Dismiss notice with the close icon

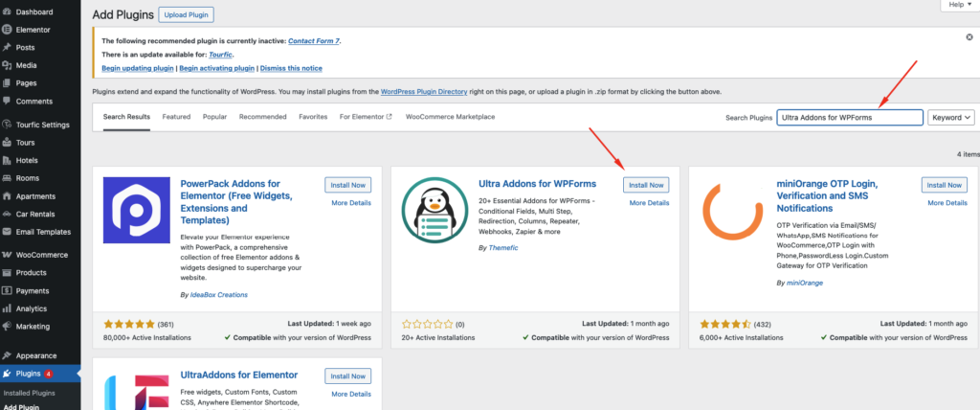969,36
